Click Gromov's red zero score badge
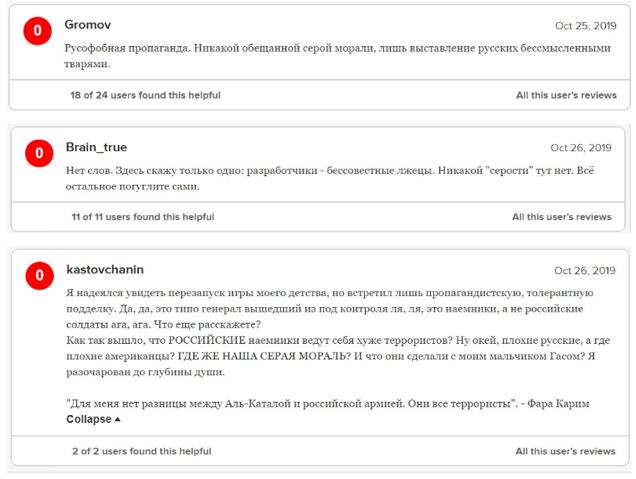The width and height of the screenshot is (636, 479). click(x=38, y=31)
